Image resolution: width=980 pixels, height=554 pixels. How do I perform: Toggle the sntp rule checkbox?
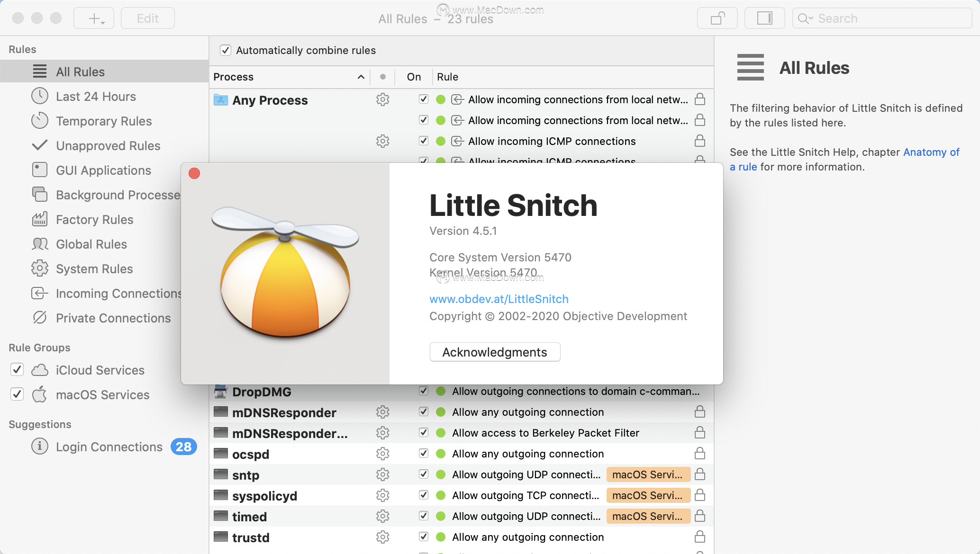(x=424, y=474)
